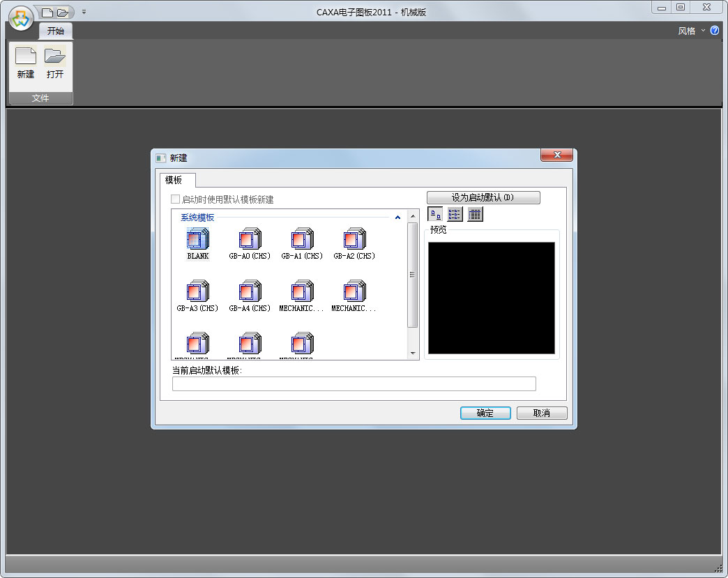Select second template icon in third row
728x578 pixels.
(x=250, y=344)
